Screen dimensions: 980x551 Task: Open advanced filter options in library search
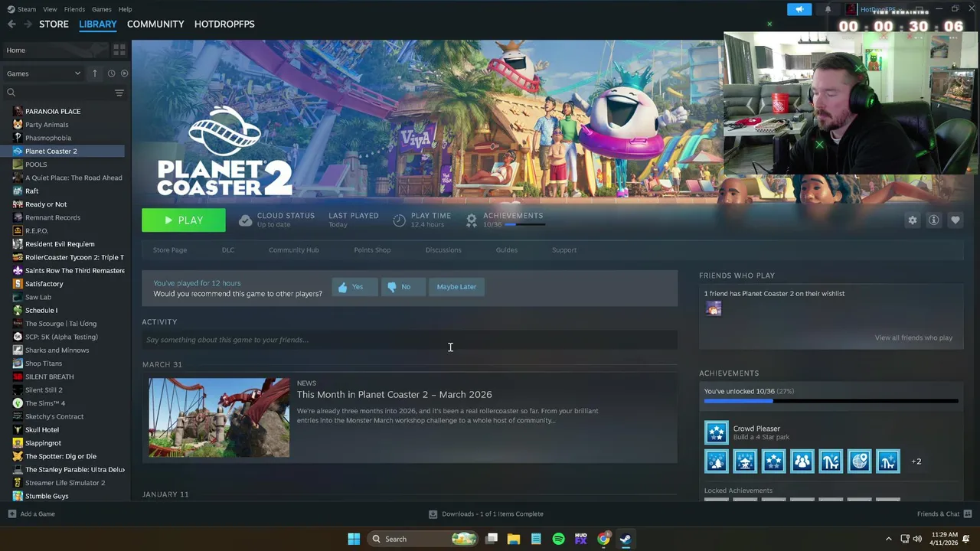[119, 93]
